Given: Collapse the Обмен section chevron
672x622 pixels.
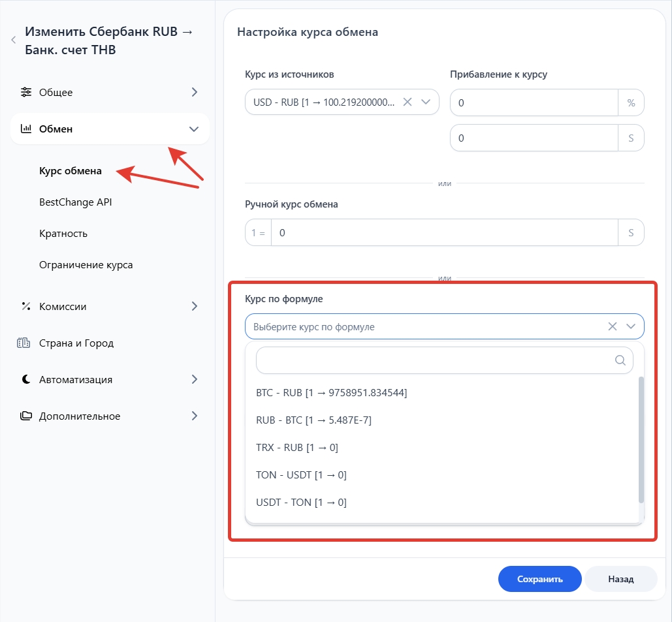Looking at the screenshot, I should [194, 129].
